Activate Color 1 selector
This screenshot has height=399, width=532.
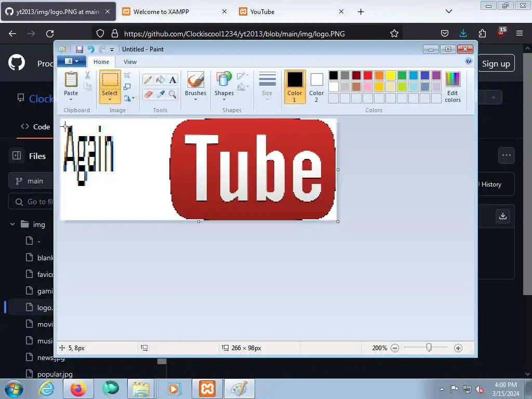click(x=295, y=87)
